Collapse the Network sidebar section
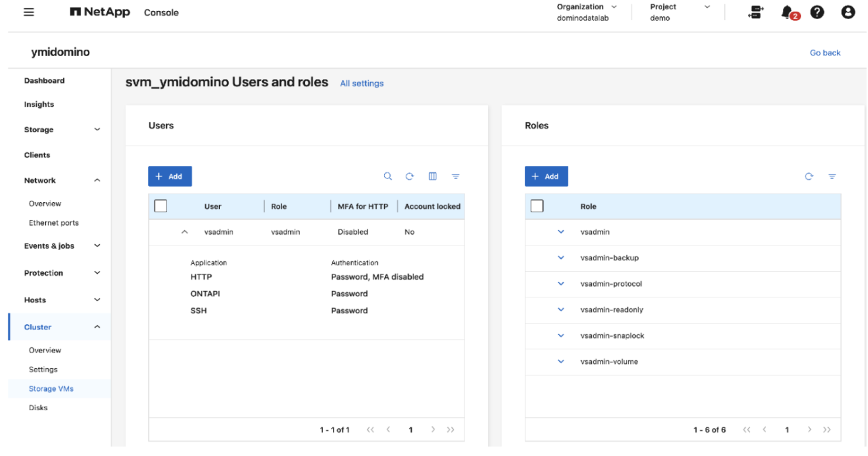Viewport: 868px width, 456px height. coord(97,180)
